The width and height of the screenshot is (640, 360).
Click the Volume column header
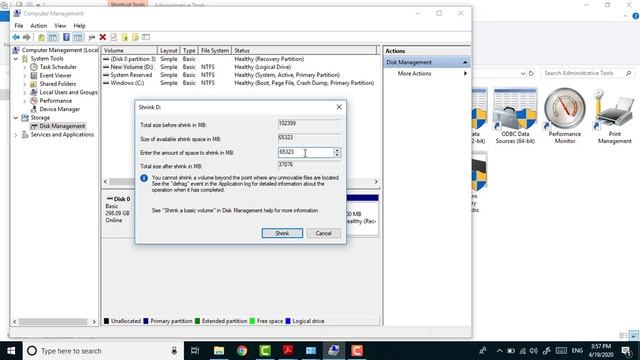(129, 50)
